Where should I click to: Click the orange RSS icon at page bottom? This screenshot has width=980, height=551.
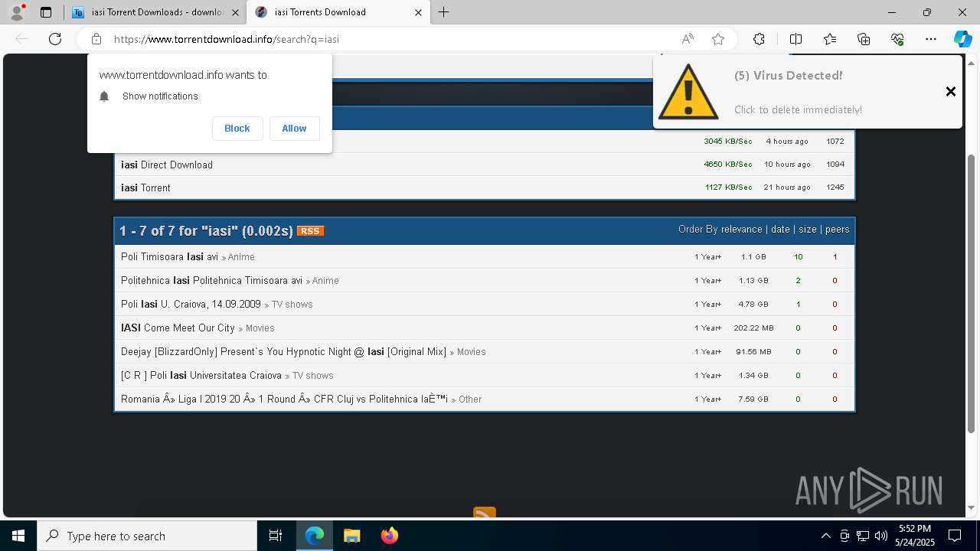click(x=485, y=514)
